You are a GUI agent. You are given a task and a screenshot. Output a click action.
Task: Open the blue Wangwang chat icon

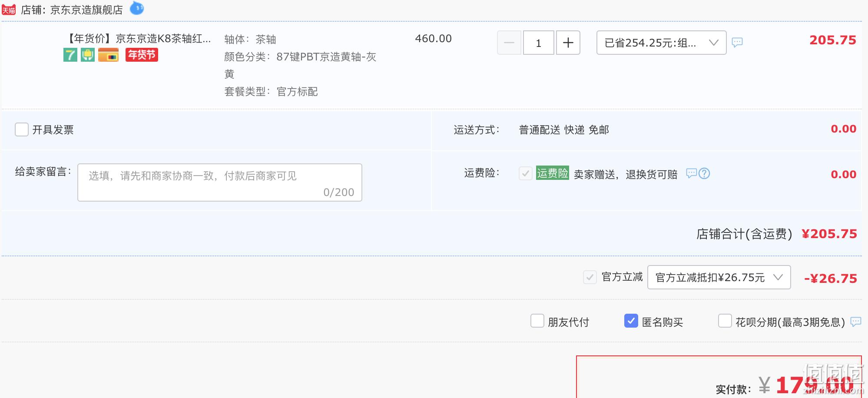pos(137,8)
